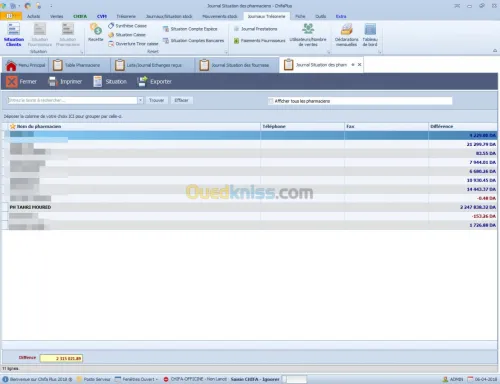Click the Situation document icon
The height and width of the screenshot is (384, 500).
coord(98,81)
